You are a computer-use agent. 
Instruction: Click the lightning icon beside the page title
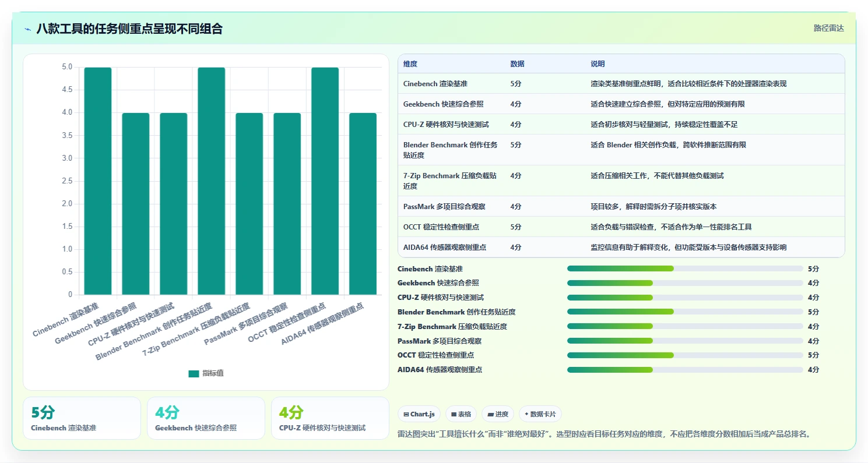tap(27, 29)
